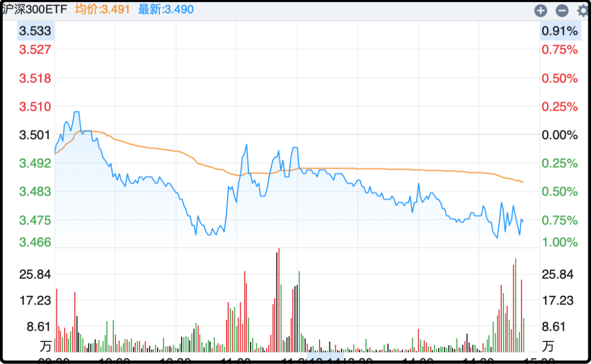Click the 沪深300ETF title label
The image size is (591, 364).
(34, 9)
